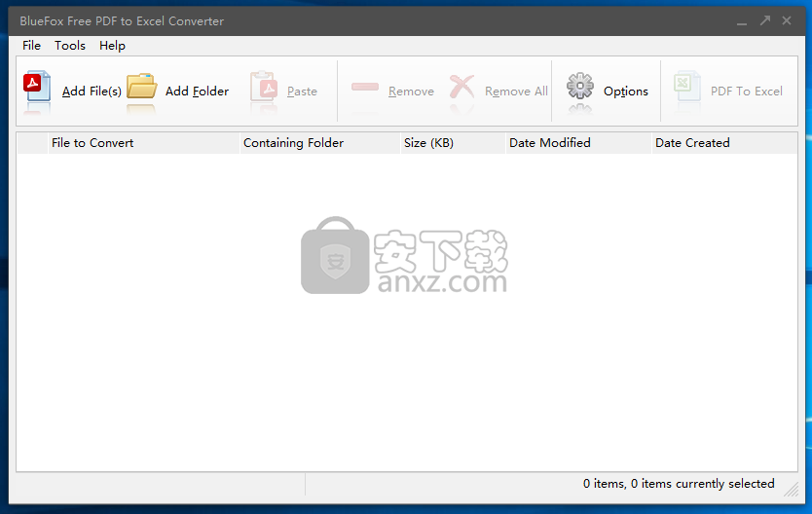Maximize the BlueFox converter window
812x514 pixels.
pos(765,20)
